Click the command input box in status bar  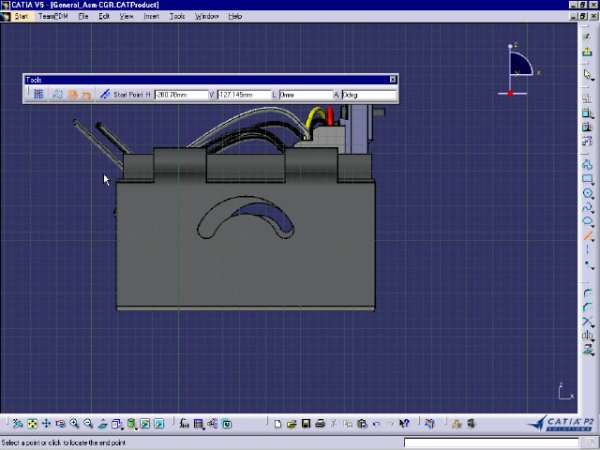491,443
